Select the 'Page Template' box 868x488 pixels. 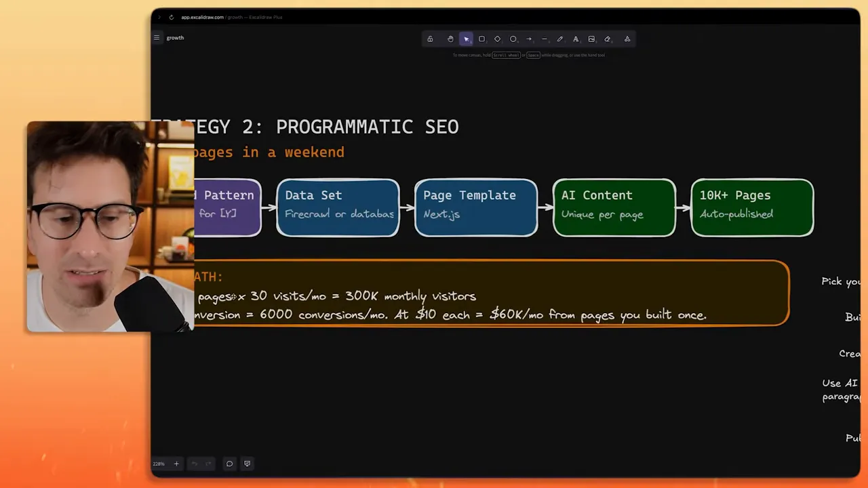coord(476,207)
